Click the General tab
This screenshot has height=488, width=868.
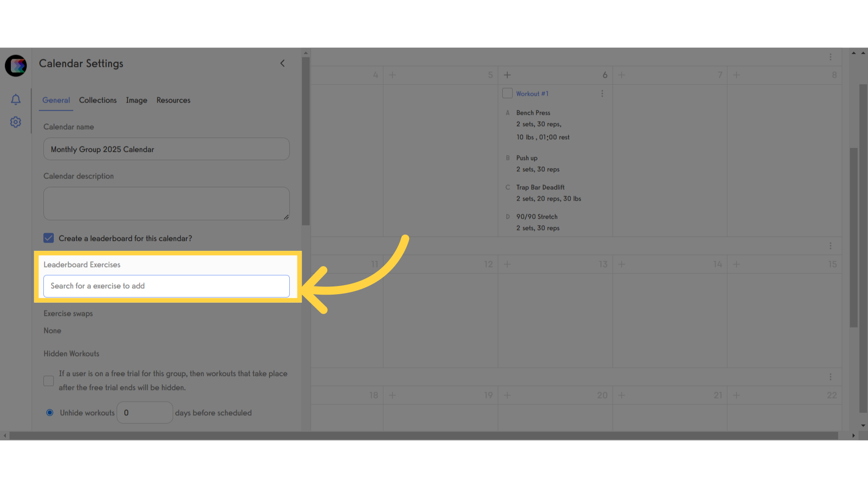(56, 100)
